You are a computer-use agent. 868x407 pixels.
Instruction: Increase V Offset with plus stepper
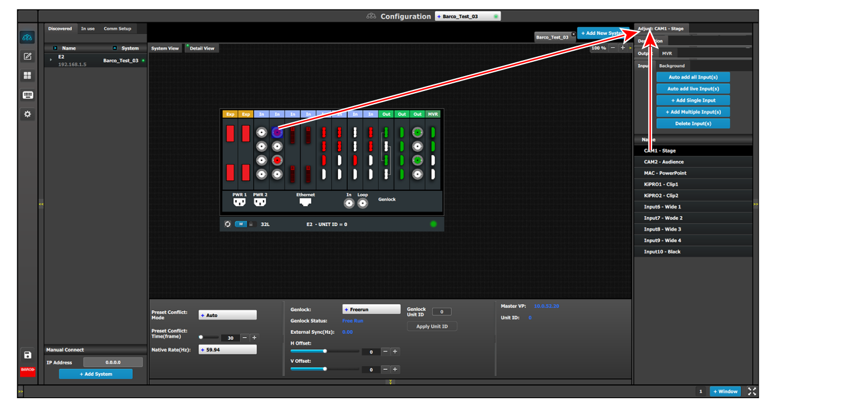pyautogui.click(x=395, y=369)
